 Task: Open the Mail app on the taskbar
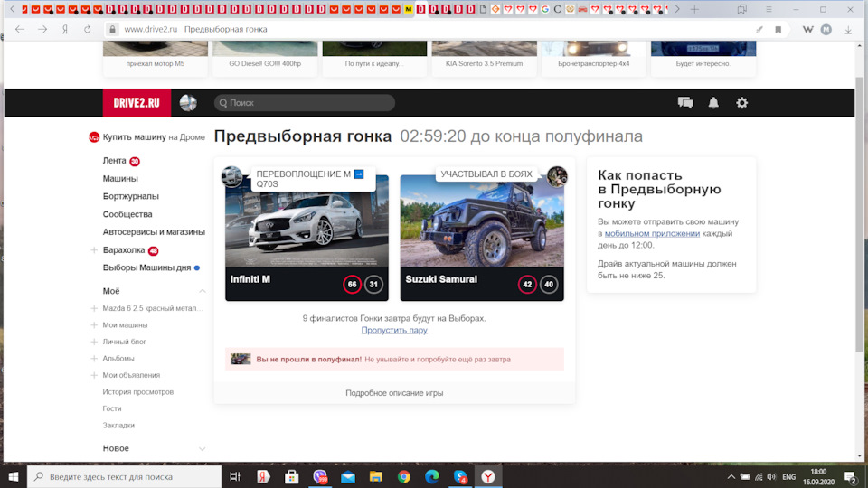347,476
